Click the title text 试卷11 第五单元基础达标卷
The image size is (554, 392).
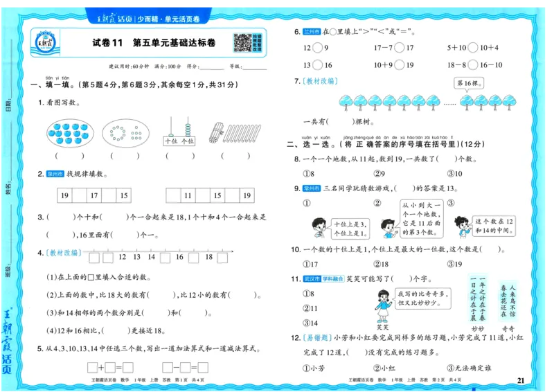click(x=154, y=43)
